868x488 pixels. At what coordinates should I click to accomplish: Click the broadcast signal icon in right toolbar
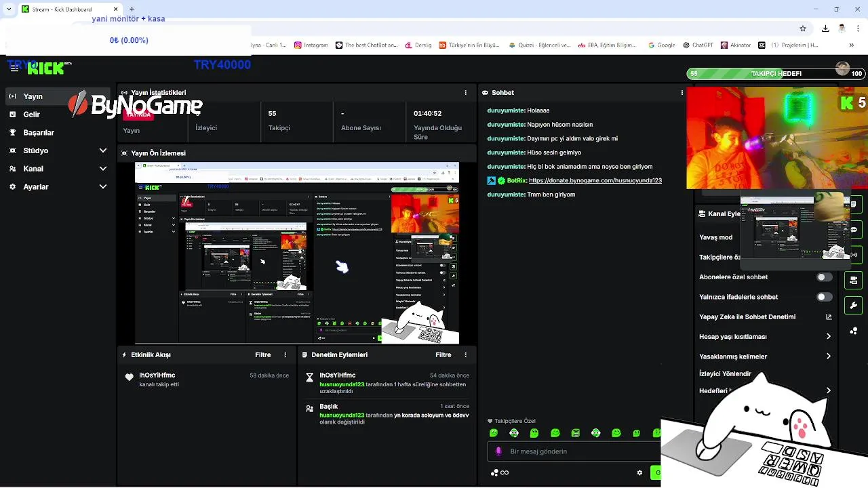854,255
